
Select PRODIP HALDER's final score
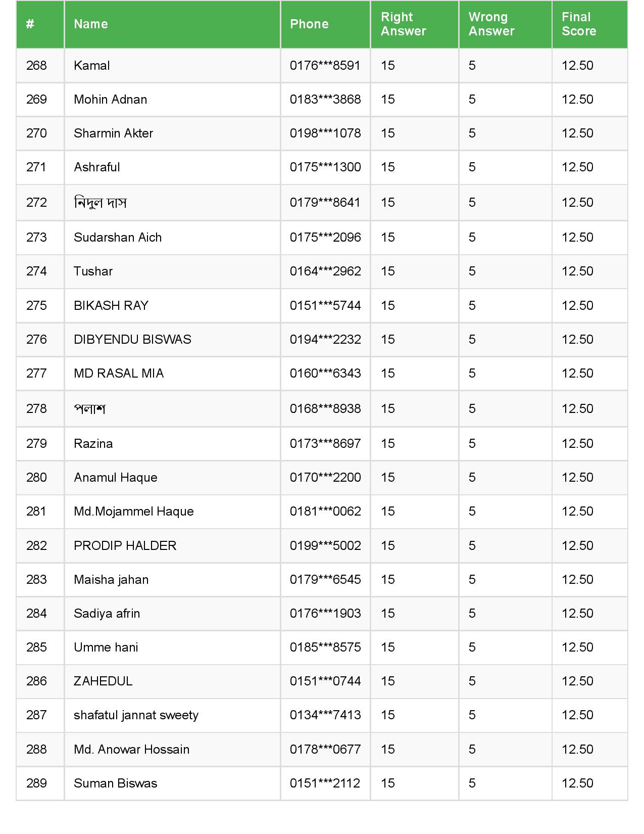[577, 546]
